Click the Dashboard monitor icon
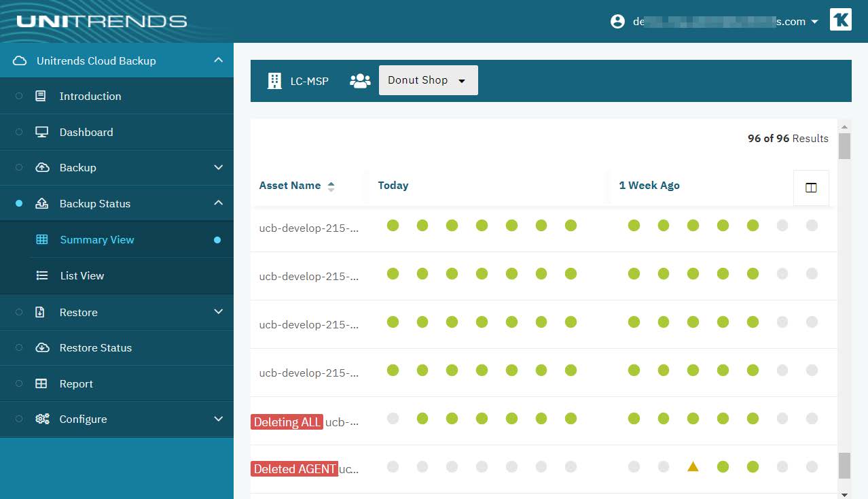 click(41, 132)
